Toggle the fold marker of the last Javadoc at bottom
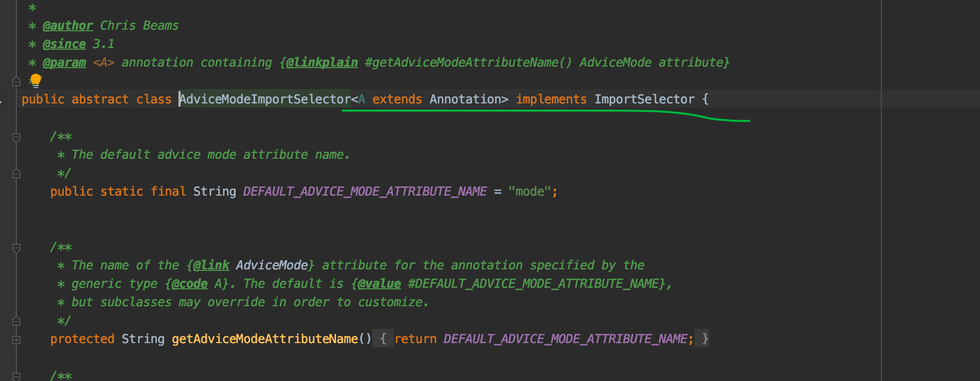980x381 pixels. 16,376
